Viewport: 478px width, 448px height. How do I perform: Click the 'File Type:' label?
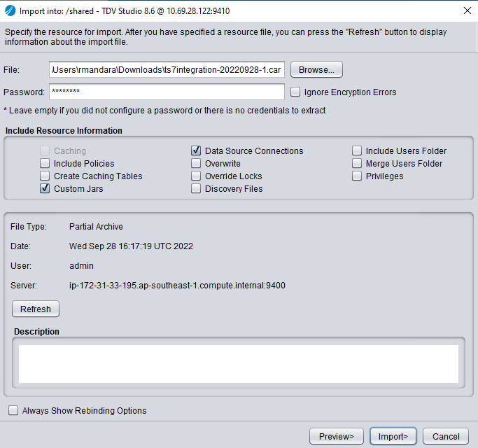29,227
